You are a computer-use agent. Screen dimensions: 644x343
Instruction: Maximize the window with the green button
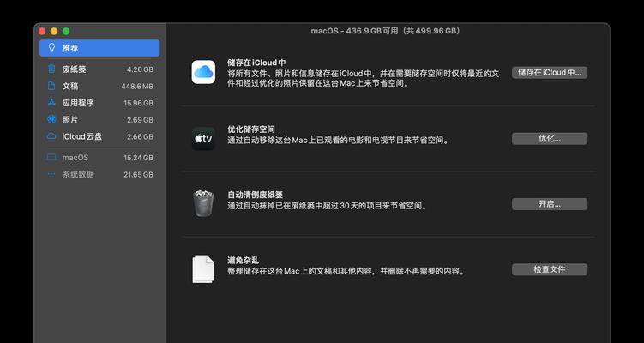(66, 31)
